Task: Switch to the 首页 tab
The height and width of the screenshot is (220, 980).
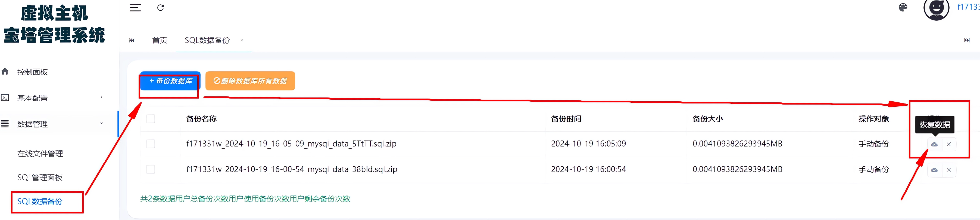Action: 160,40
